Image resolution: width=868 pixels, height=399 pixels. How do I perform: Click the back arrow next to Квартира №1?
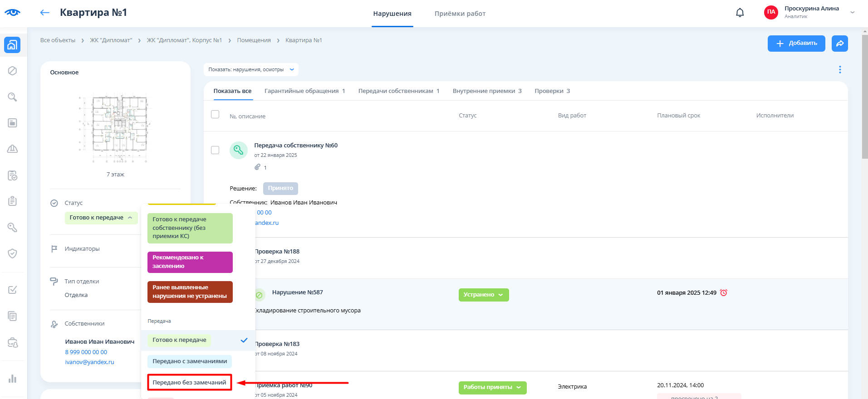(x=44, y=13)
